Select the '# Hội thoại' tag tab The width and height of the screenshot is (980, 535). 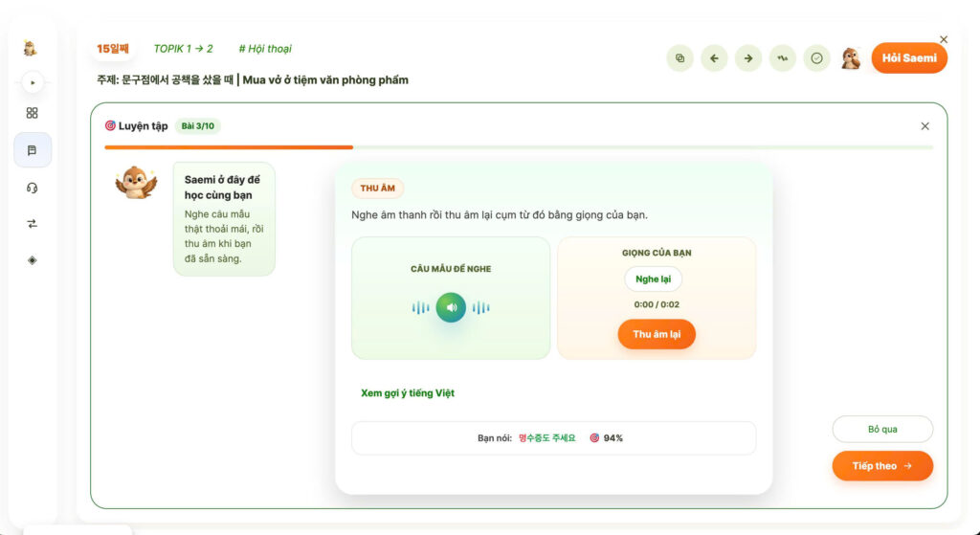click(265, 49)
